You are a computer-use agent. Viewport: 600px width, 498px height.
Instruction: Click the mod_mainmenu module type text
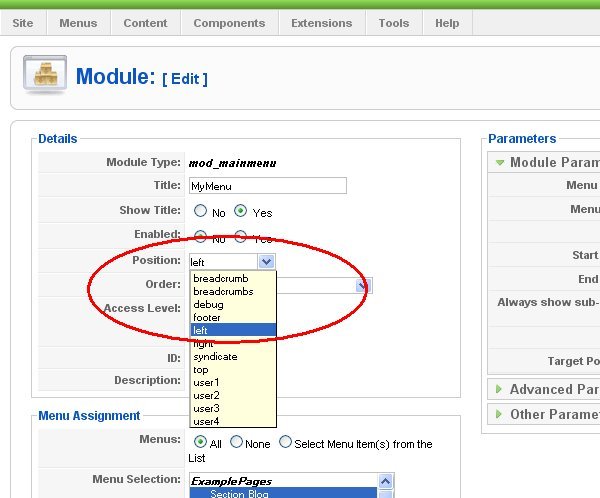coord(233,163)
